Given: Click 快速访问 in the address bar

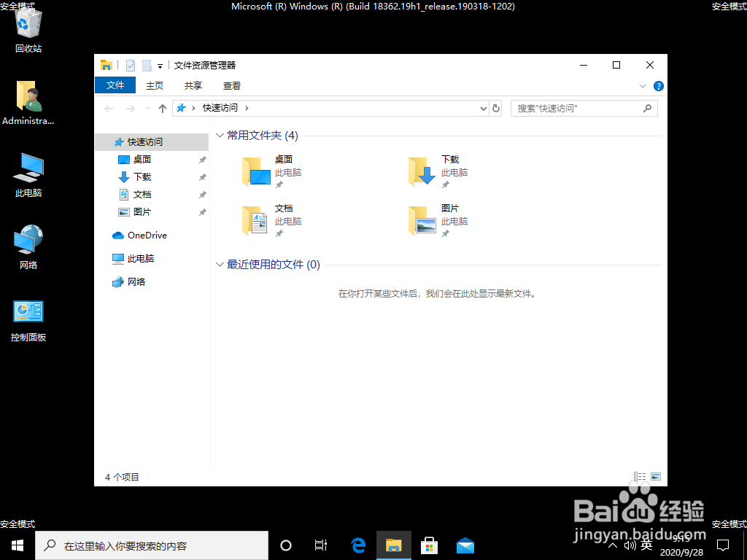Looking at the screenshot, I should click(x=220, y=108).
